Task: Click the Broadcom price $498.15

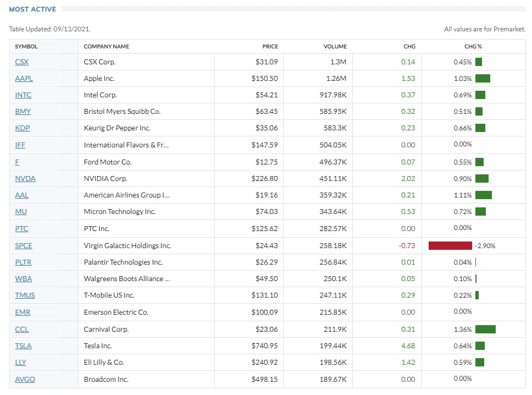Action: pyautogui.click(x=264, y=380)
